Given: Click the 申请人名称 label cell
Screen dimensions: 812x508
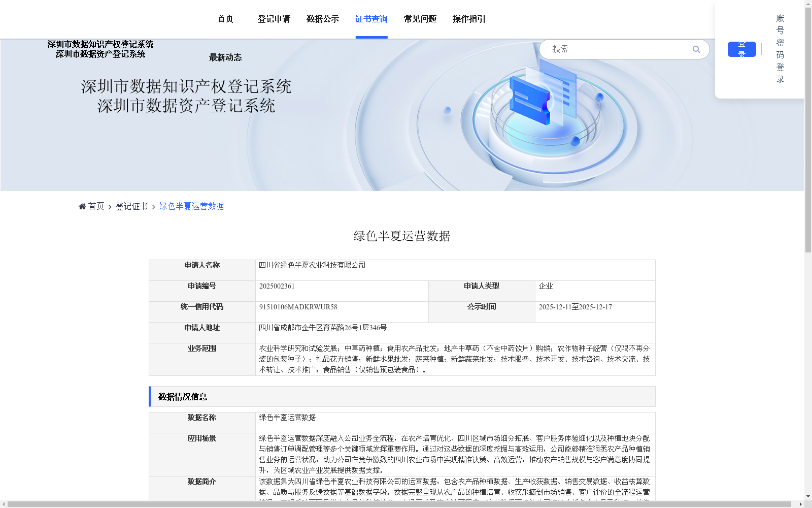Looking at the screenshot, I should (202, 270).
